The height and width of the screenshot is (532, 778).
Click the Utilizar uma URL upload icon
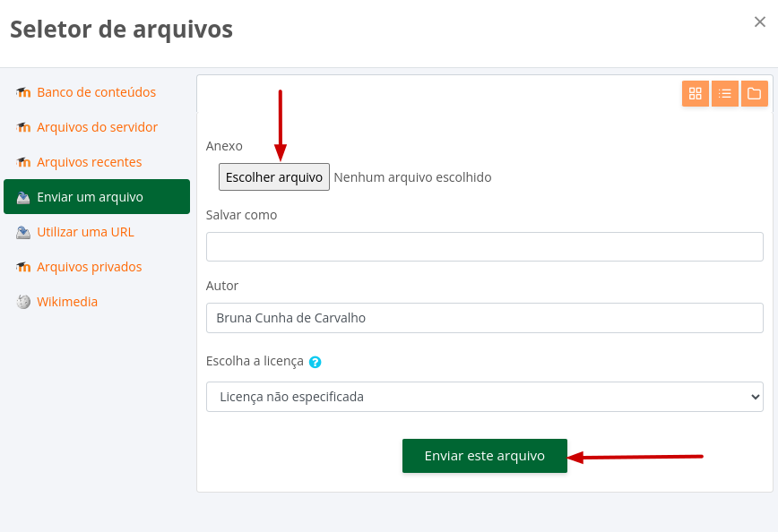tap(23, 231)
